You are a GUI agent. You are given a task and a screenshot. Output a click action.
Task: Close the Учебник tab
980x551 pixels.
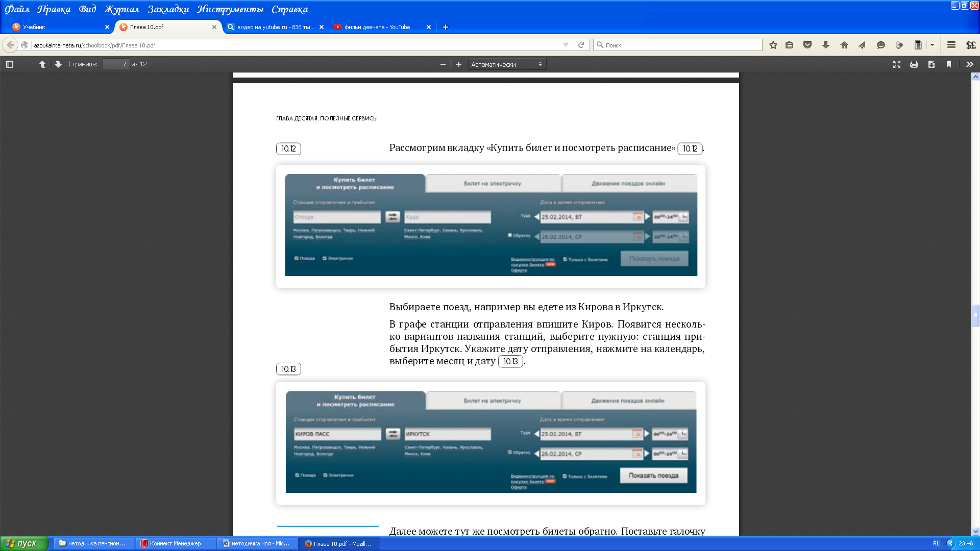(x=107, y=27)
